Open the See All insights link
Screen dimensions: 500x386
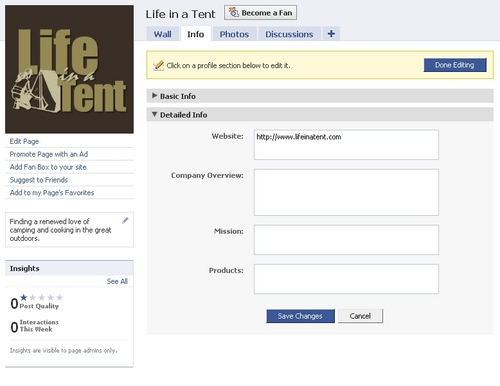[117, 281]
